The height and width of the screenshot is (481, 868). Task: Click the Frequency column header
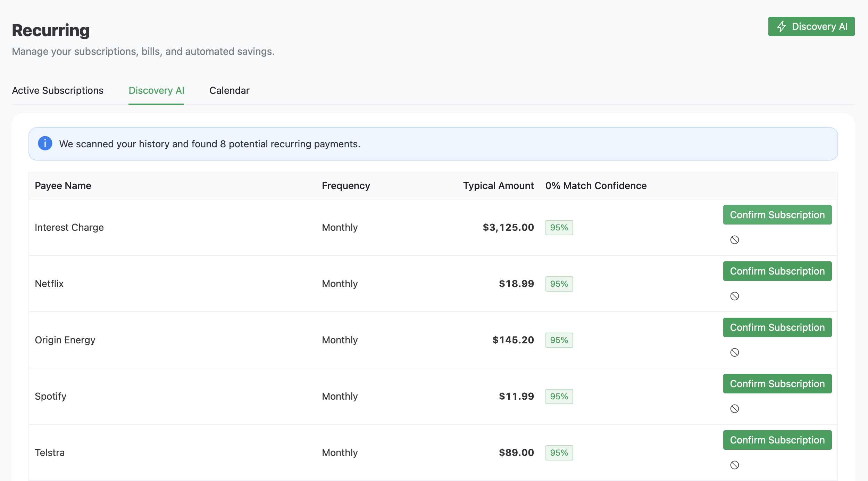point(346,186)
